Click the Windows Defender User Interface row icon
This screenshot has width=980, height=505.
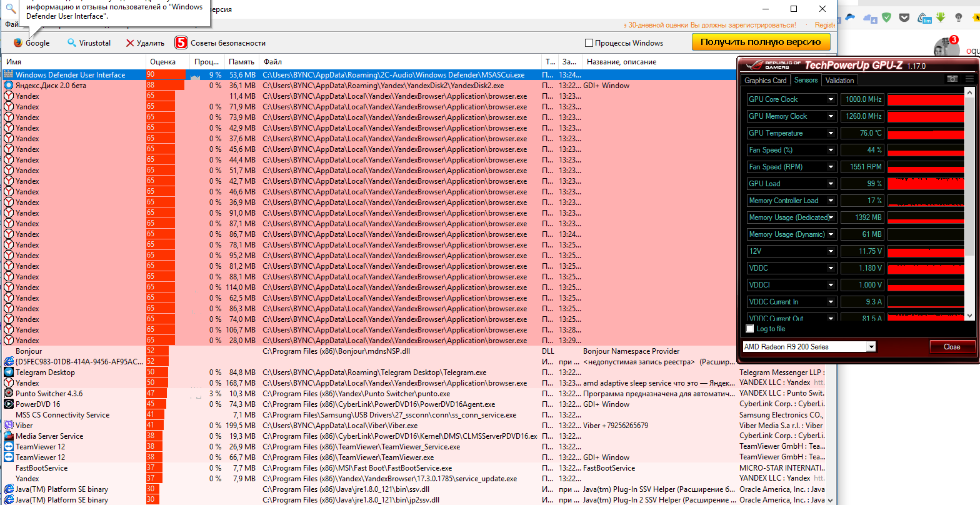coord(9,75)
